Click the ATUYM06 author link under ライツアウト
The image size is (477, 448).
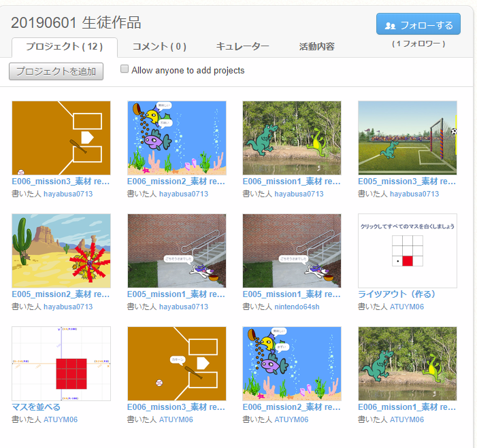click(x=406, y=307)
